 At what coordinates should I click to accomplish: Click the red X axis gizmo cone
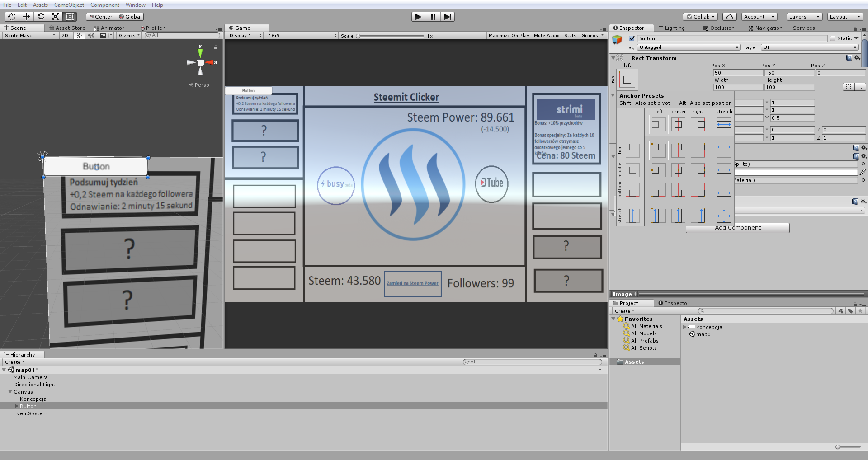[x=210, y=62]
